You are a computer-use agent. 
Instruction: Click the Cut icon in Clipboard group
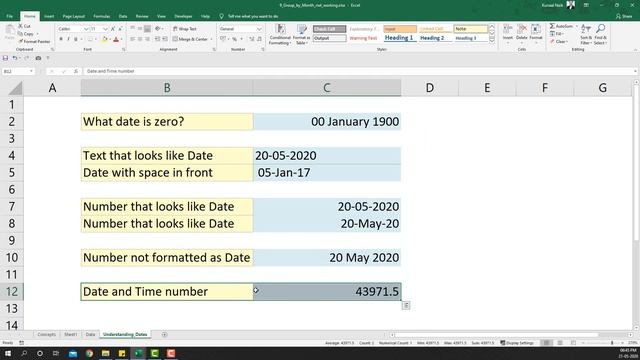coord(21,26)
